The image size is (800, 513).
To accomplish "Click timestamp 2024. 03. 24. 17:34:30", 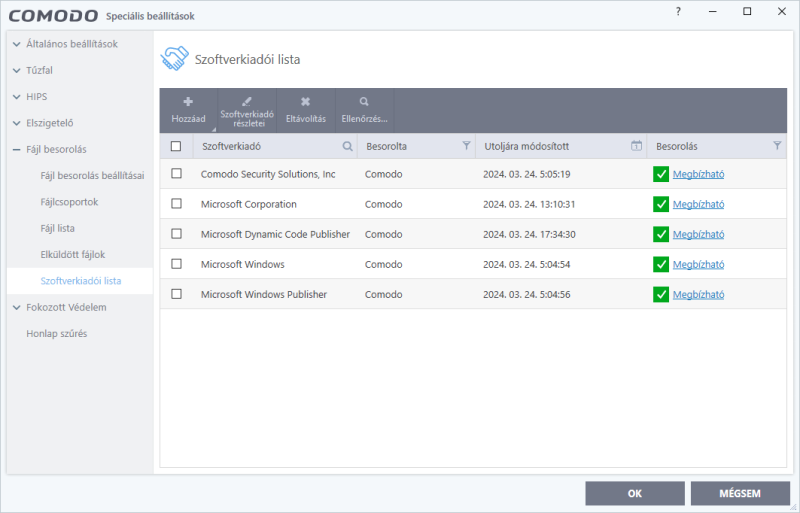I will click(x=529, y=234).
